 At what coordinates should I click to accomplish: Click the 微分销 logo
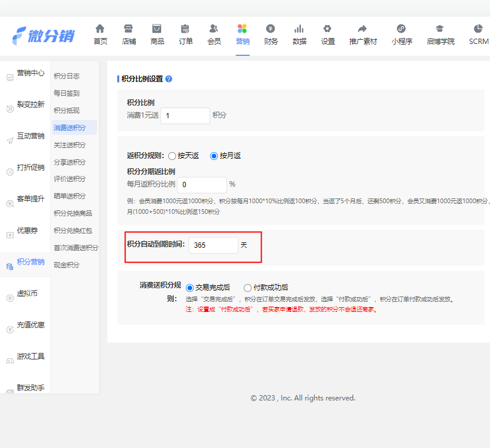(x=44, y=36)
